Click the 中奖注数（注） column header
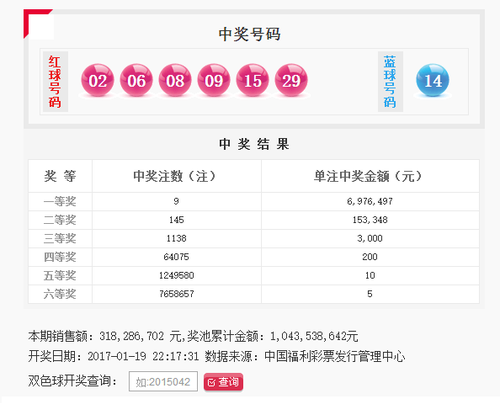This screenshot has height=403, width=500. click(x=174, y=176)
